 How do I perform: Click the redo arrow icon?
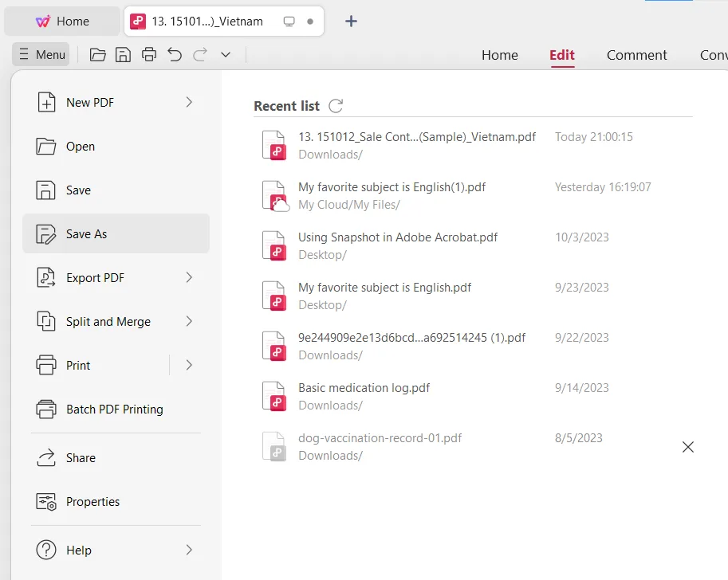(200, 55)
